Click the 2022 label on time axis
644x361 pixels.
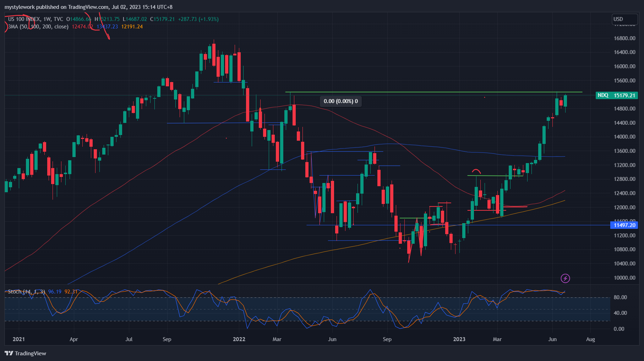(239, 339)
